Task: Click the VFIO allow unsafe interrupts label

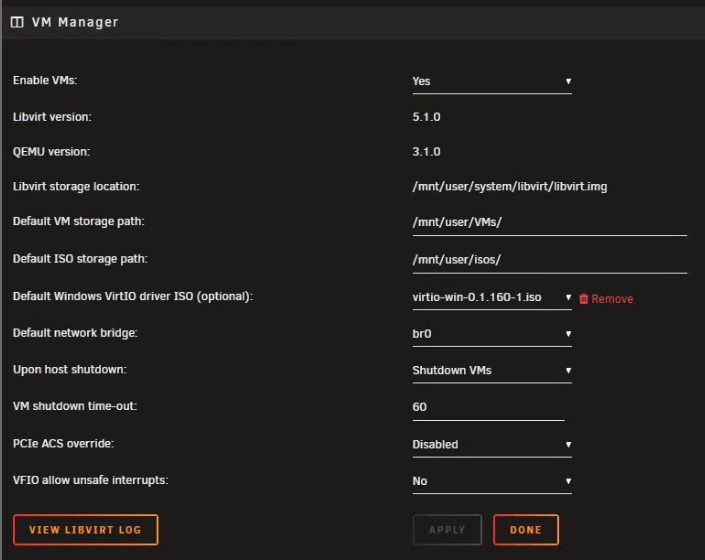Action: tap(90, 480)
